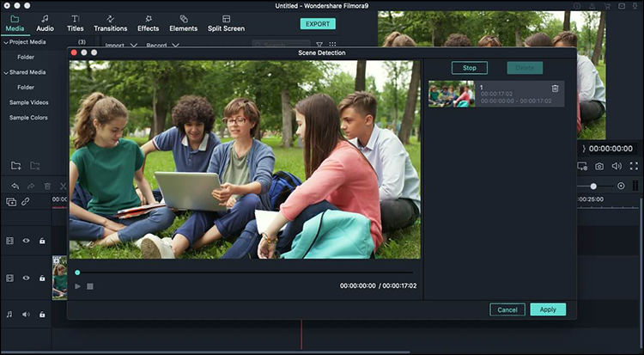644x355 pixels.
Task: Open the Split Screen tab
Action: pos(226,23)
